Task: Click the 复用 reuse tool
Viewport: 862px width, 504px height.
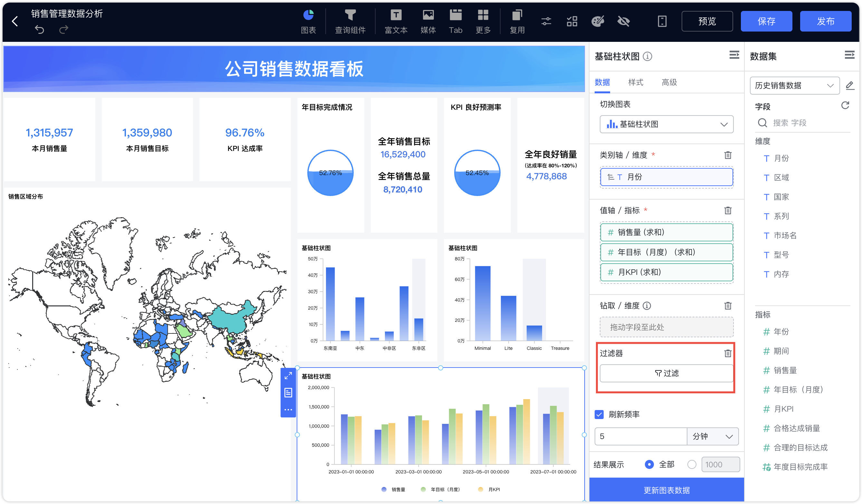Action: (517, 22)
